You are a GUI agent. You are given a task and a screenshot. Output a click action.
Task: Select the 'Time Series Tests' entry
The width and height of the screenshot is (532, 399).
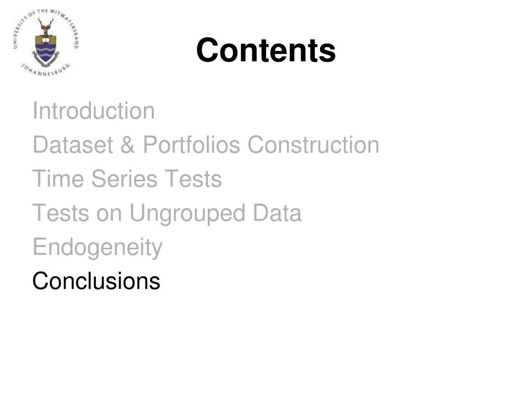pos(127,179)
